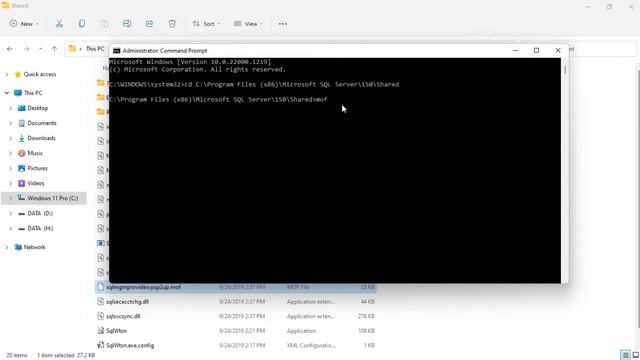Open the See more ellipsis menu

282,24
